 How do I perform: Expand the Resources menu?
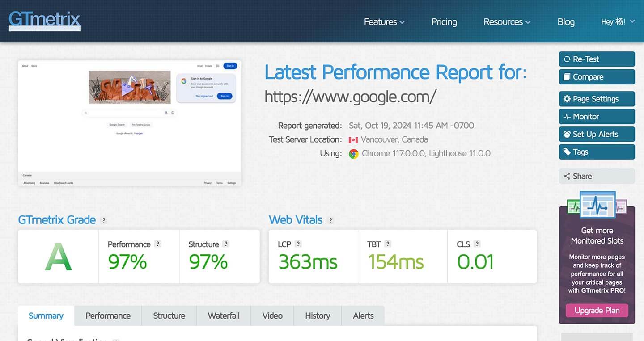click(x=507, y=22)
